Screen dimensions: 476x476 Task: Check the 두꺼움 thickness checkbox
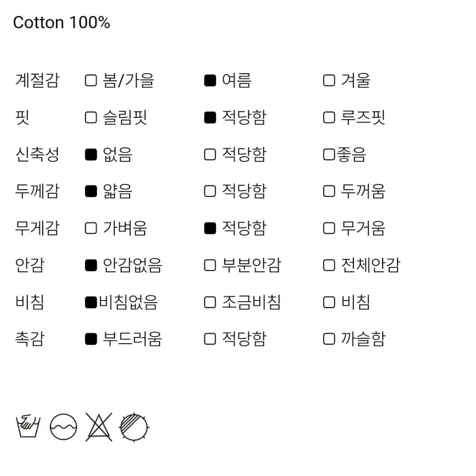pos(329,191)
